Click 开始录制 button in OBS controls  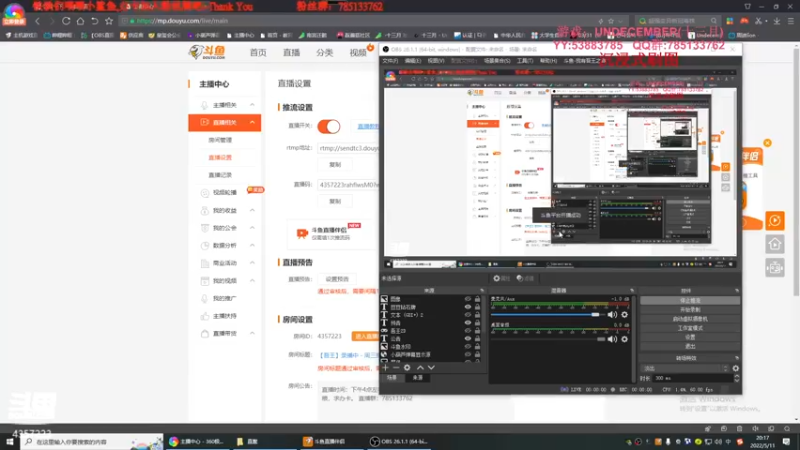click(x=690, y=310)
